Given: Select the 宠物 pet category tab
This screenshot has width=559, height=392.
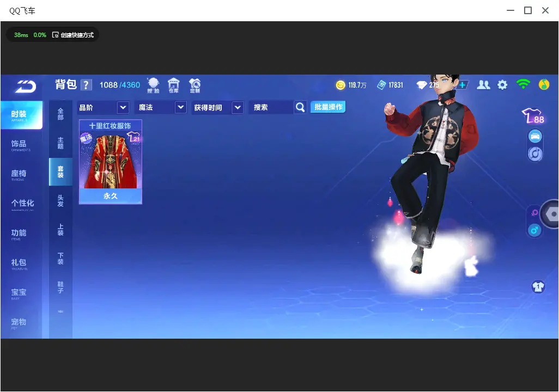Looking at the screenshot, I should tap(21, 323).
